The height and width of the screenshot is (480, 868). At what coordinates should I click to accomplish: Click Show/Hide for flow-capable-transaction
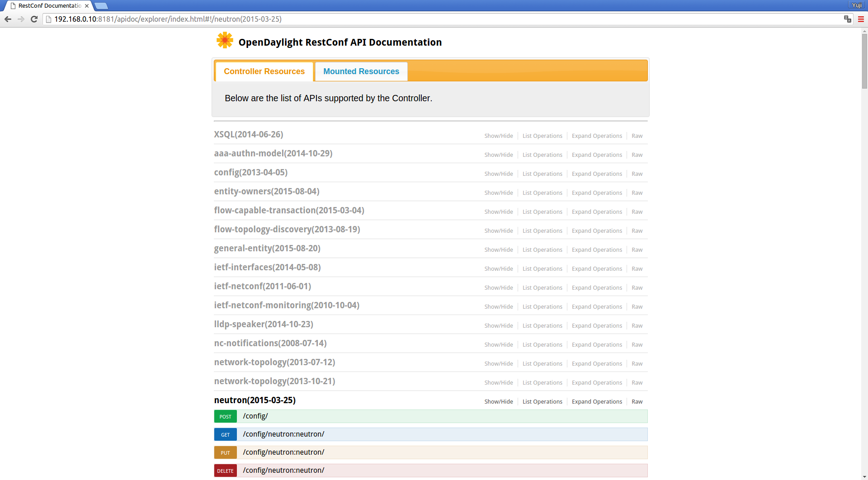pos(499,212)
